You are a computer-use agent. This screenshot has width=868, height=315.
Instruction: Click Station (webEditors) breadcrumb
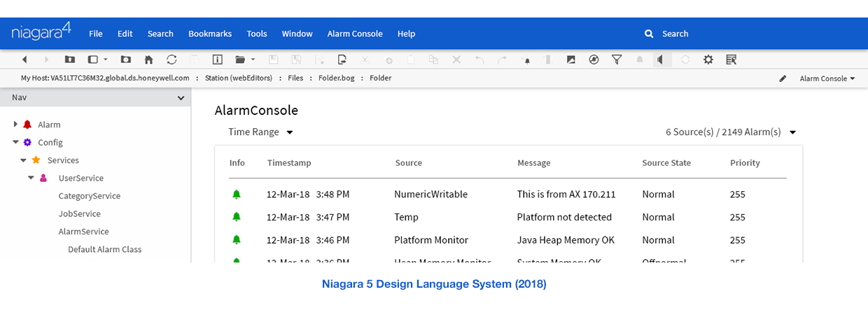tap(239, 78)
